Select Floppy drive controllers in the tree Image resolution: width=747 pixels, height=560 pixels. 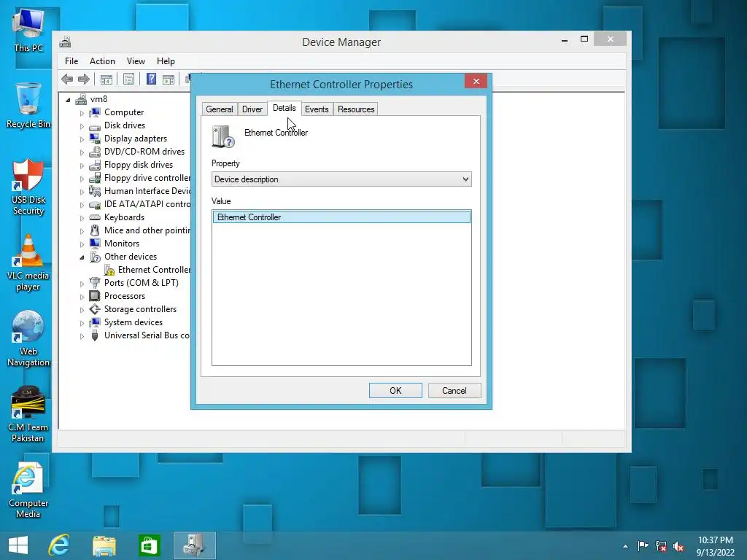coord(147,178)
